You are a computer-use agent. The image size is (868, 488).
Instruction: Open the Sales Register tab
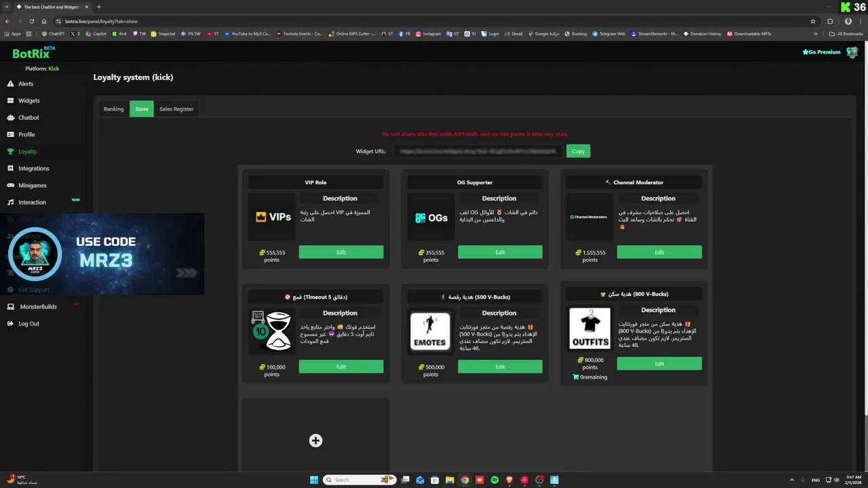coord(176,108)
